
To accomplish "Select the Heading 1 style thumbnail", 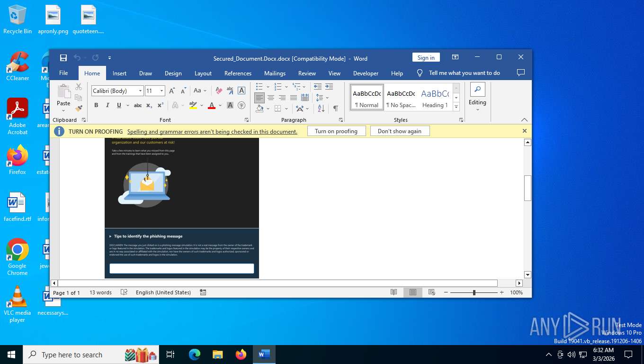I will click(435, 97).
